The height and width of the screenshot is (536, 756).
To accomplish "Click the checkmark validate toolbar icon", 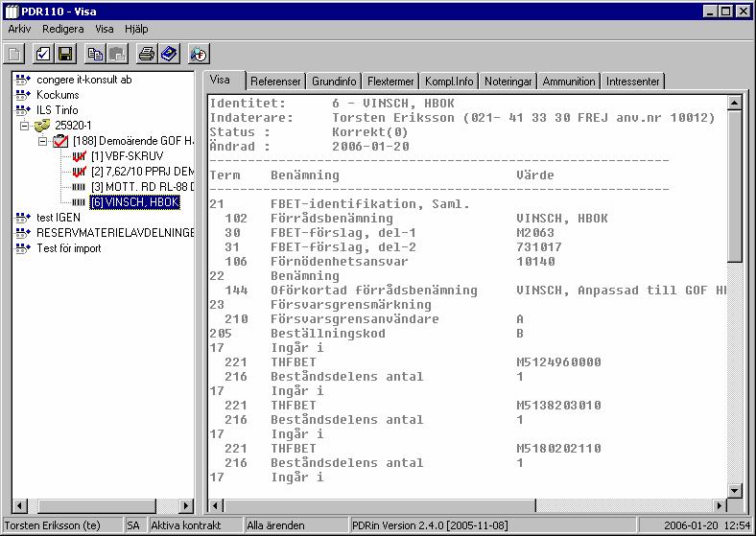I will pos(43,54).
